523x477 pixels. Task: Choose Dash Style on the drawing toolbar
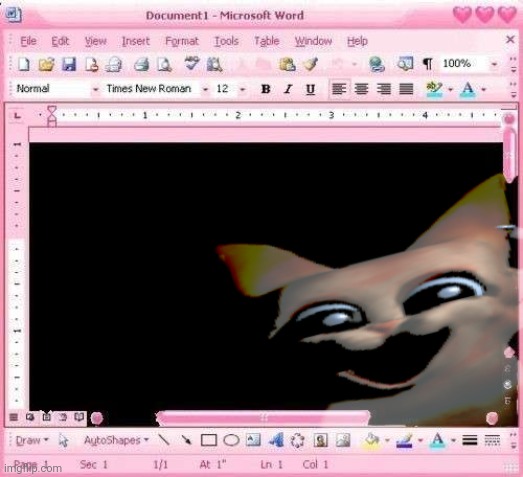[x=492, y=440]
